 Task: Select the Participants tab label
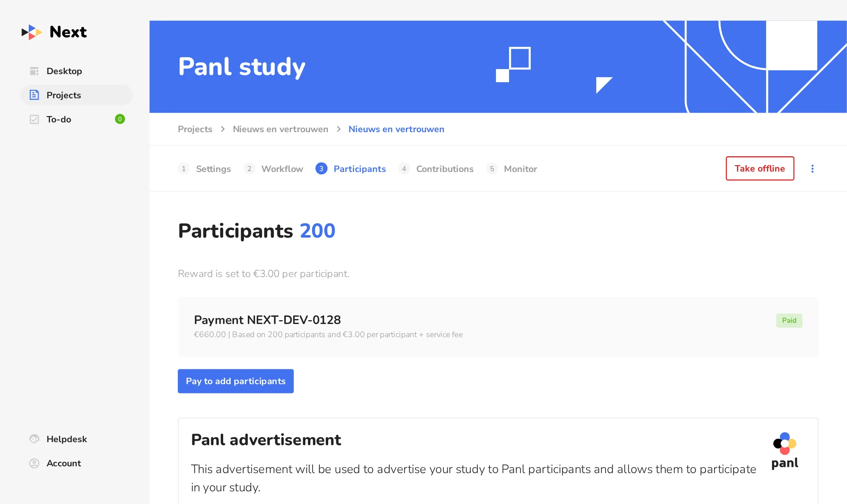click(x=360, y=169)
